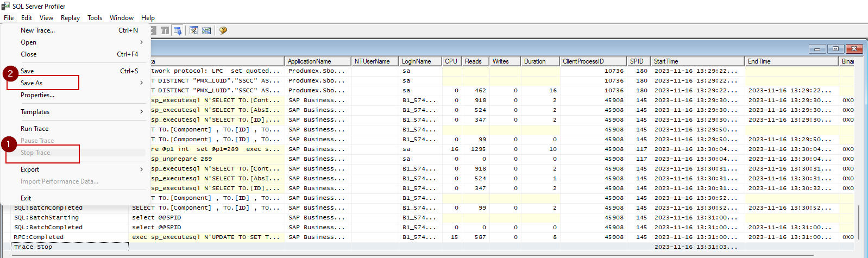
Task: Open the Performance Monitor toolbar icon
Action: (206, 30)
